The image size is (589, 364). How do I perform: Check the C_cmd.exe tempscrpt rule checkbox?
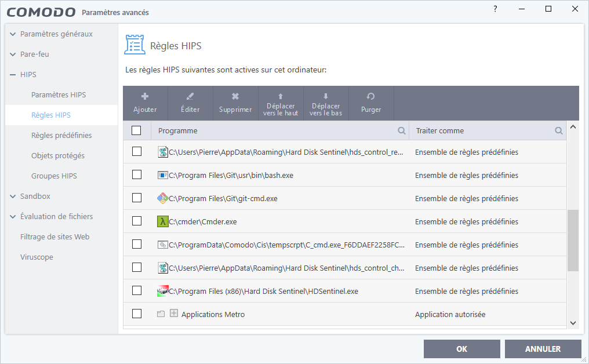pos(137,244)
